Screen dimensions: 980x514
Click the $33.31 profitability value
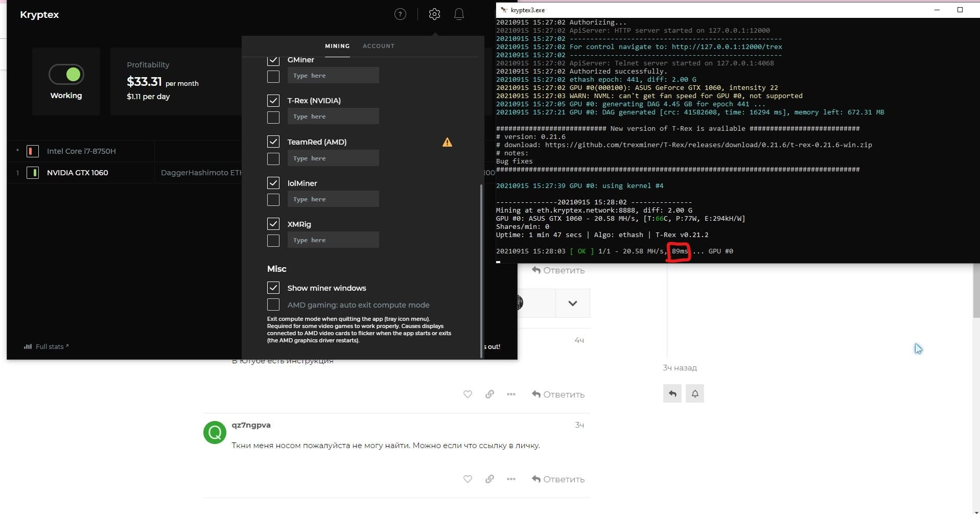click(144, 82)
